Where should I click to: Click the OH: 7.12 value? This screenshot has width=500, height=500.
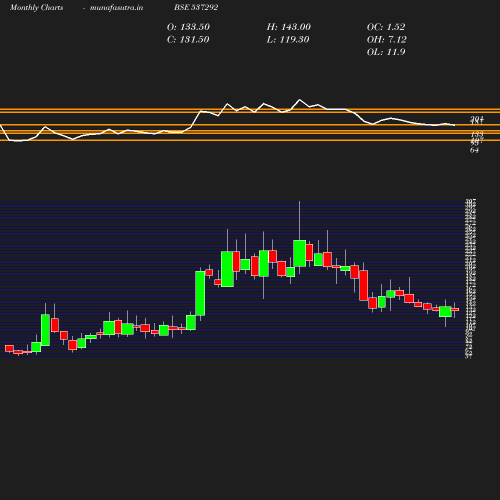387,40
